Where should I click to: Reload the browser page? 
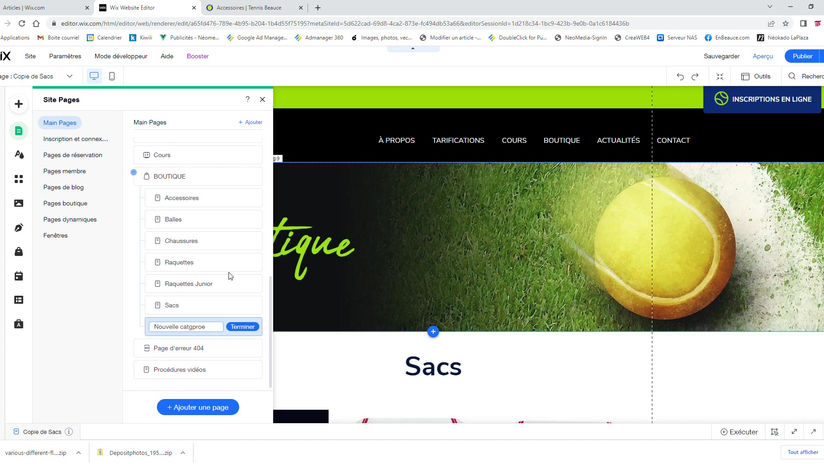click(22, 24)
